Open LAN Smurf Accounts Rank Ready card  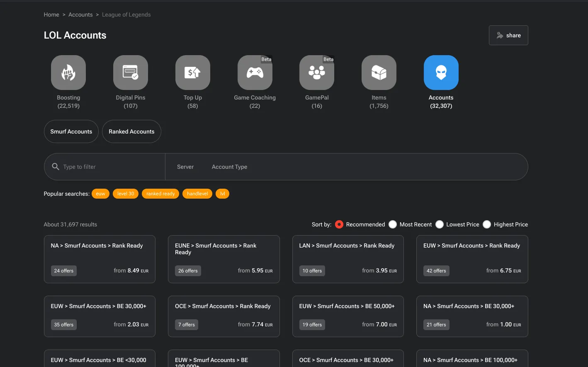tap(348, 259)
